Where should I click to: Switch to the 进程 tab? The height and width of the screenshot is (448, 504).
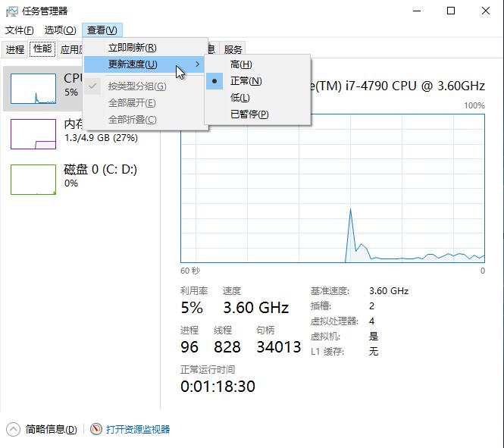pyautogui.click(x=15, y=49)
